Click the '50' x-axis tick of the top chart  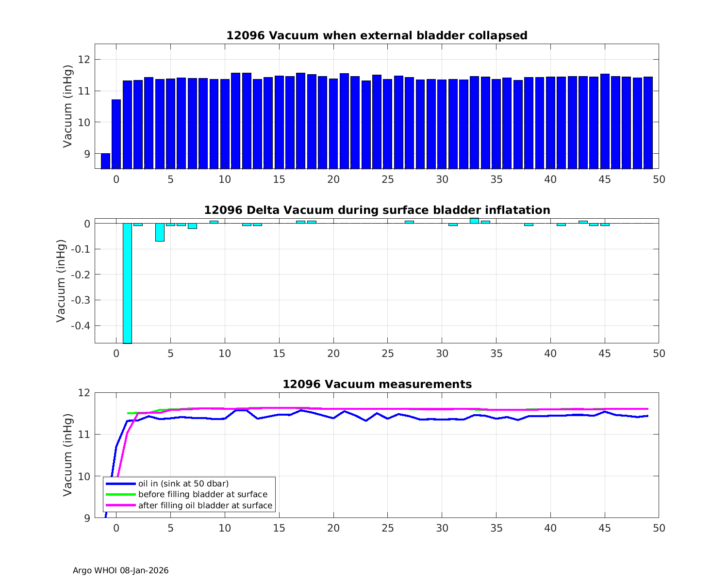point(659,179)
